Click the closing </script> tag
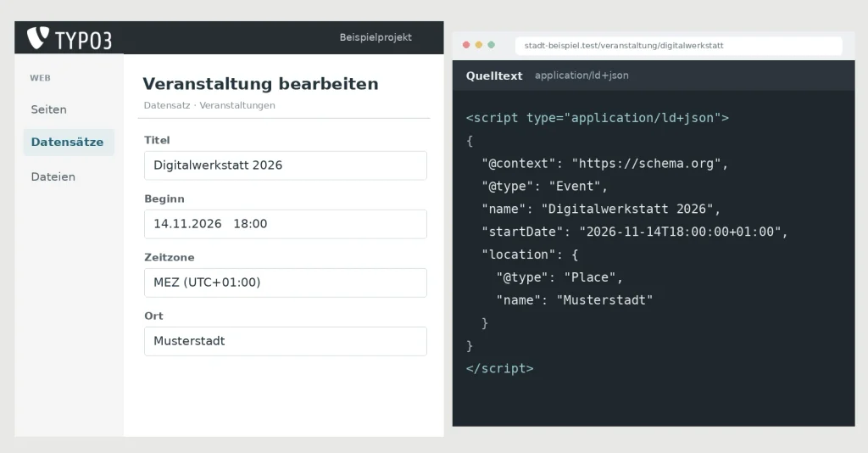868x453 pixels. tap(500, 368)
